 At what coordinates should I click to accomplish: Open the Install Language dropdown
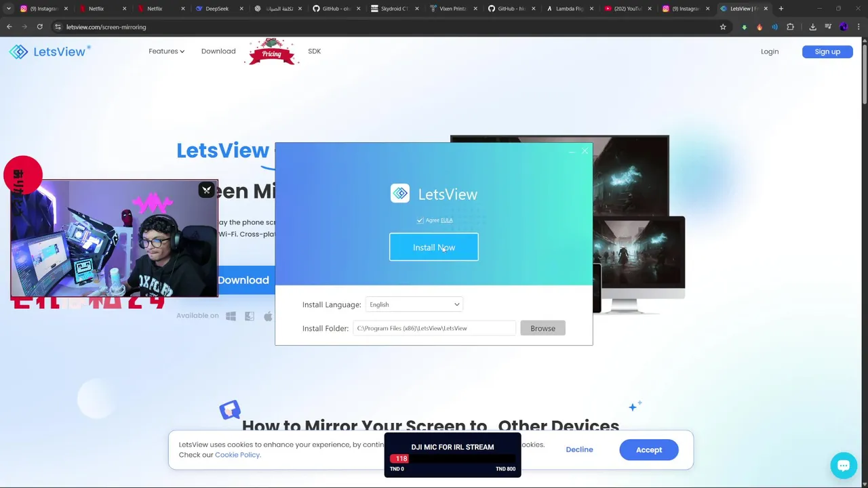414,304
